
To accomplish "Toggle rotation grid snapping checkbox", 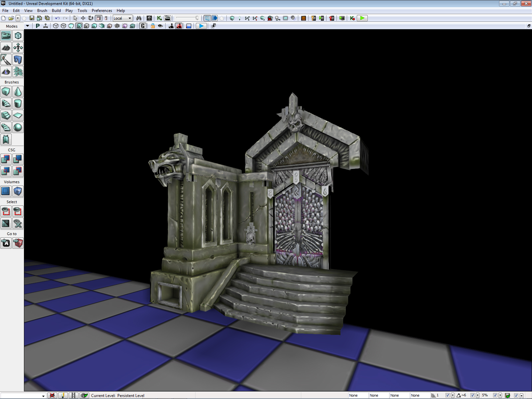I will (472, 395).
